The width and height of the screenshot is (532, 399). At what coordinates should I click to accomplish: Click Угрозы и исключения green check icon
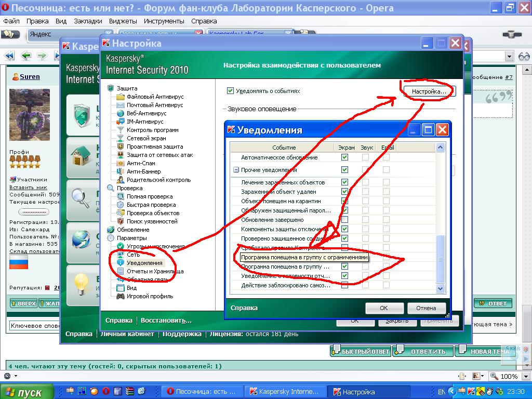pyautogui.click(x=121, y=246)
